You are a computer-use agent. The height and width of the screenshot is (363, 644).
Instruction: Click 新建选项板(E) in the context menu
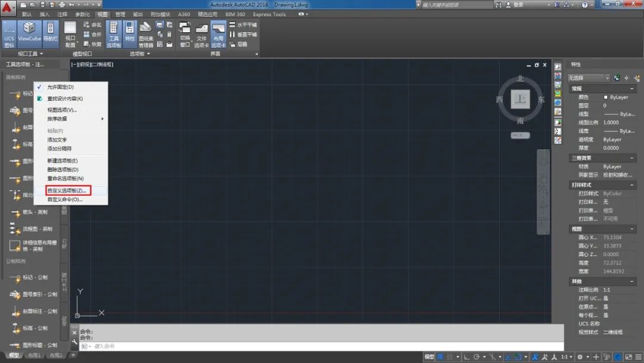pyautogui.click(x=63, y=161)
